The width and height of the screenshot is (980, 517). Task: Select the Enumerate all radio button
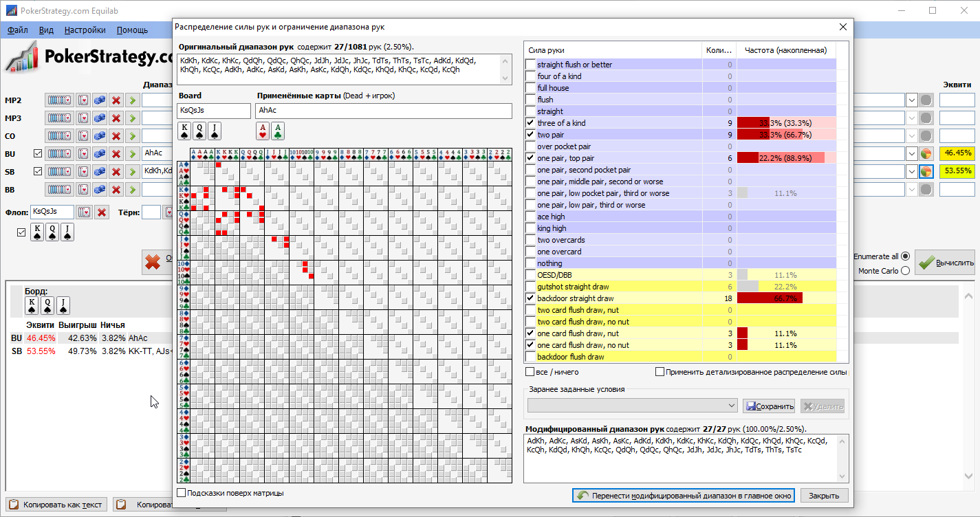[905, 256]
